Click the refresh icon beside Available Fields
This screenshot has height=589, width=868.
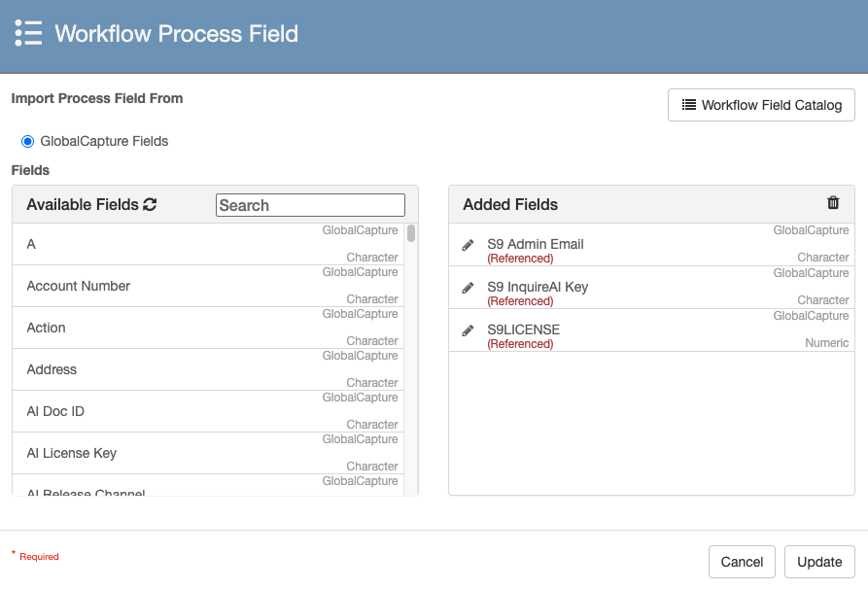pos(150,204)
